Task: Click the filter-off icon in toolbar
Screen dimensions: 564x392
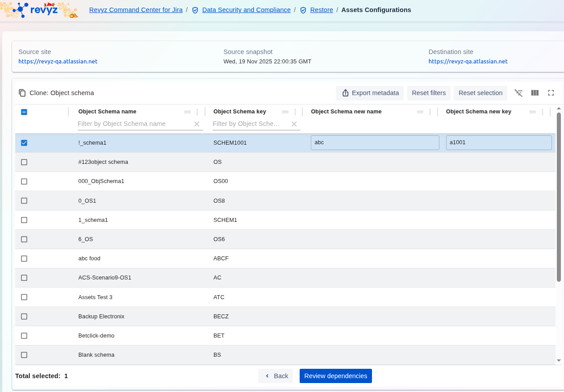Action: click(518, 93)
